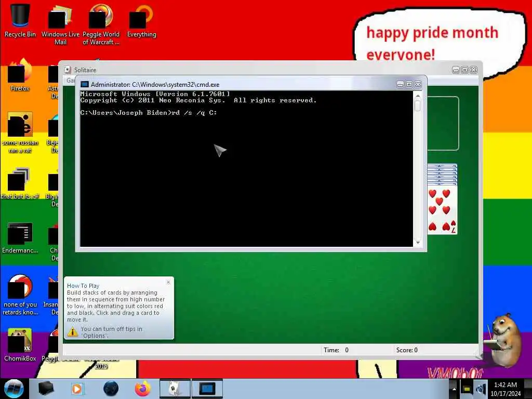Image resolution: width=532 pixels, height=399 pixels.
Task: Click the cmd.exe title bar icon
Action: (x=85, y=85)
